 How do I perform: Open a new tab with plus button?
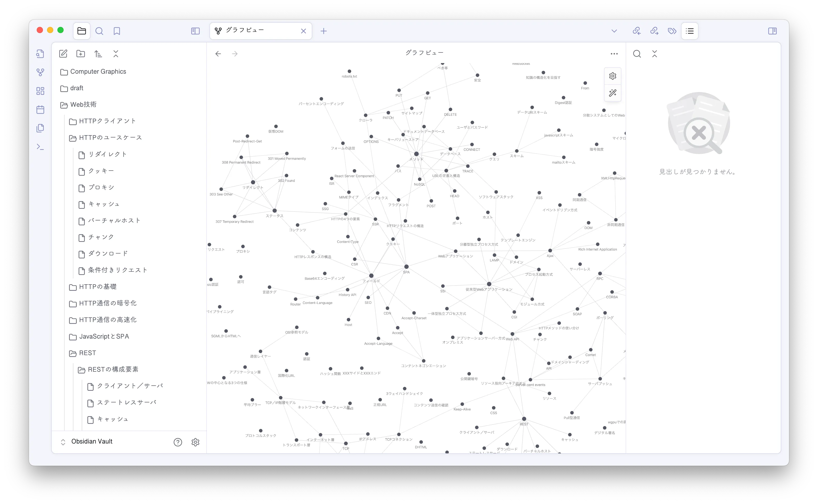[323, 31]
